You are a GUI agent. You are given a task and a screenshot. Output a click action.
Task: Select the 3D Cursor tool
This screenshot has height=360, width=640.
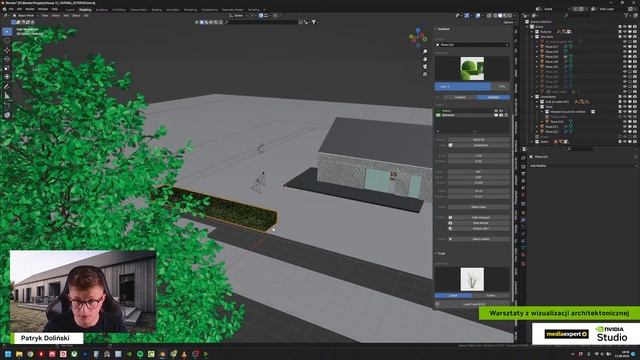click(7, 40)
